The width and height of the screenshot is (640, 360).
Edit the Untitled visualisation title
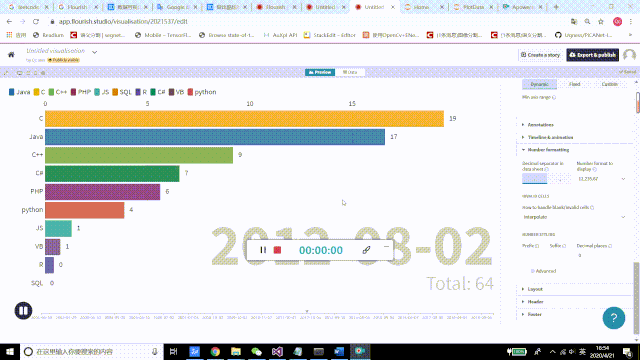tap(56, 51)
